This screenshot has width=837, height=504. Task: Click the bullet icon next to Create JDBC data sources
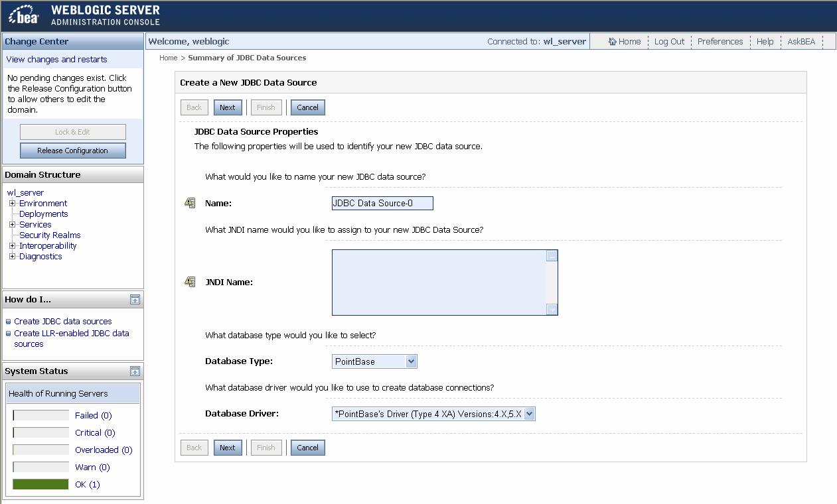[x=9, y=322]
